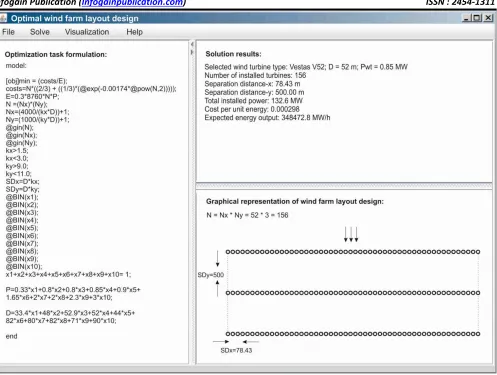
Task: Click 'Separation distance-y: 500.00 m'
Action: (x=254, y=92)
